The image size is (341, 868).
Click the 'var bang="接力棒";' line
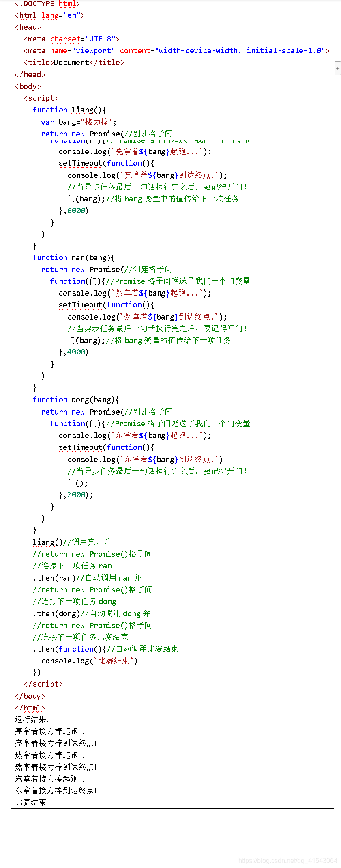tap(79, 122)
